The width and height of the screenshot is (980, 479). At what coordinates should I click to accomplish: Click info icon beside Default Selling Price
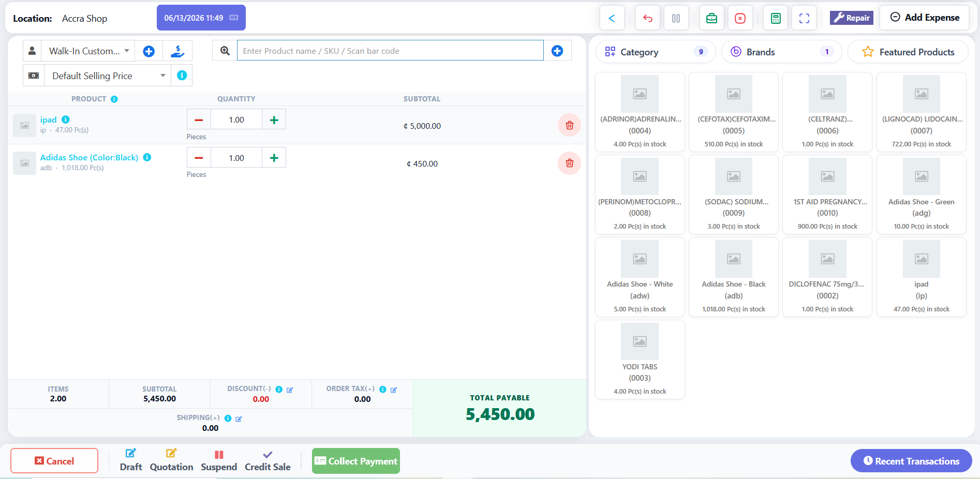(x=182, y=76)
